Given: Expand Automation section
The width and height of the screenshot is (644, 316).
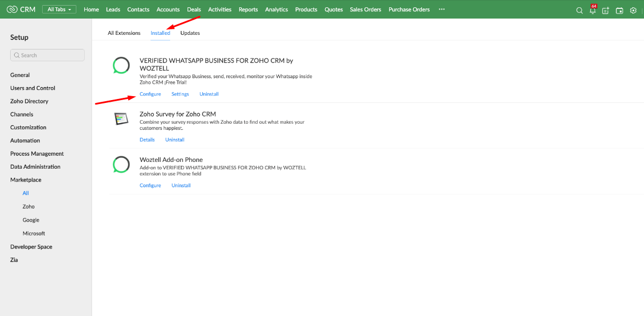Looking at the screenshot, I should click(25, 141).
